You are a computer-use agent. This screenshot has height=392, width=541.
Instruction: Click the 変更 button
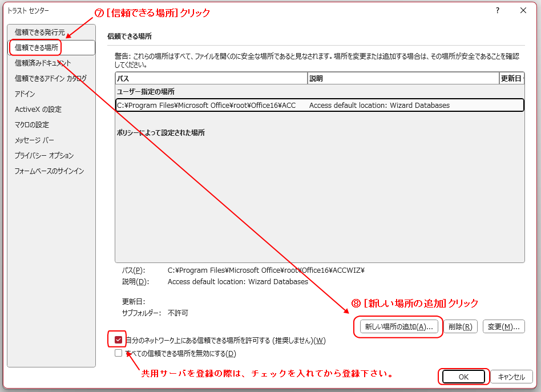pos(503,327)
